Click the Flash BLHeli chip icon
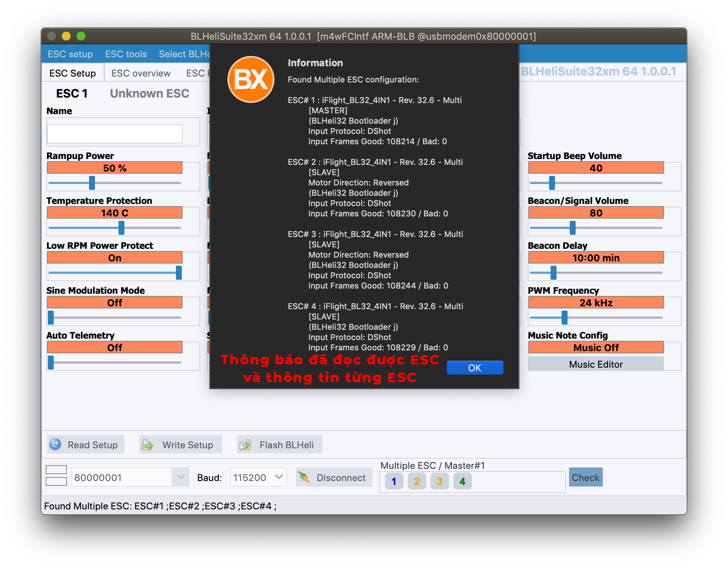The width and height of the screenshot is (728, 569). click(x=245, y=445)
